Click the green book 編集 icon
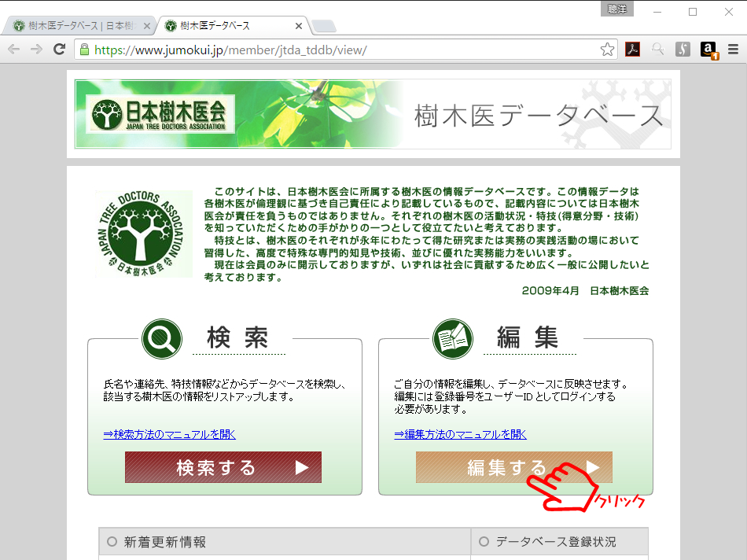The height and width of the screenshot is (560, 747). click(x=453, y=339)
